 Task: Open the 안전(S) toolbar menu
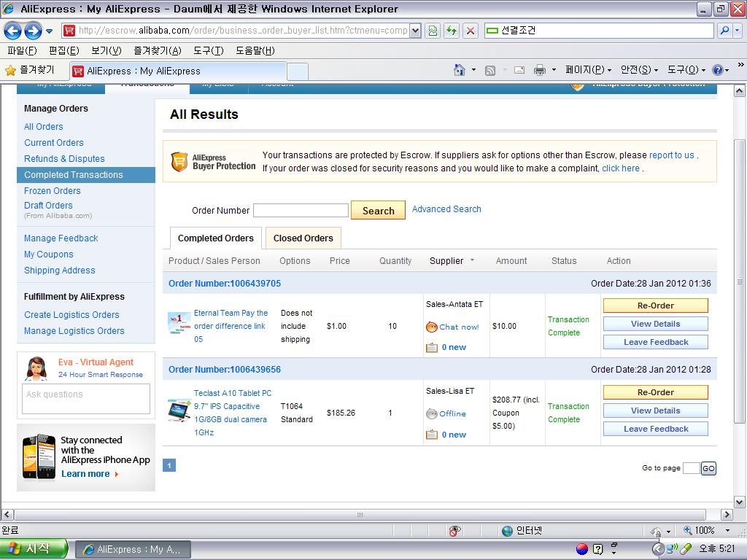639,70
